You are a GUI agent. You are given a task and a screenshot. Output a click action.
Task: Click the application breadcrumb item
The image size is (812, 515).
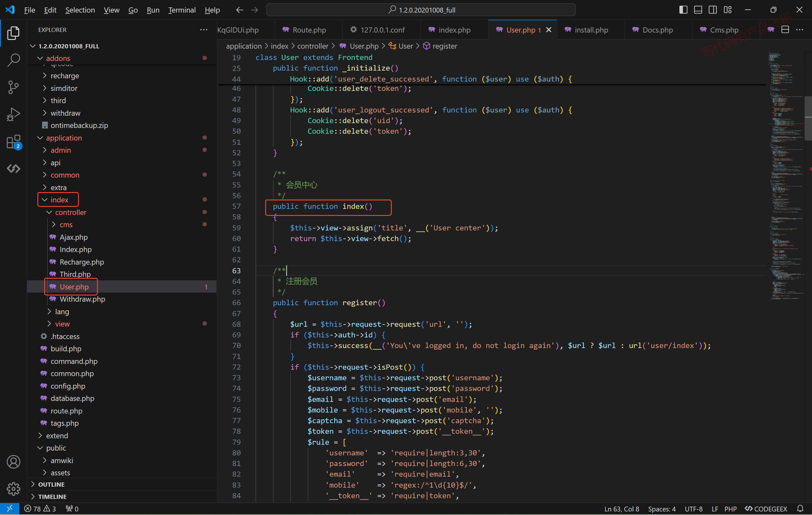[x=244, y=46]
